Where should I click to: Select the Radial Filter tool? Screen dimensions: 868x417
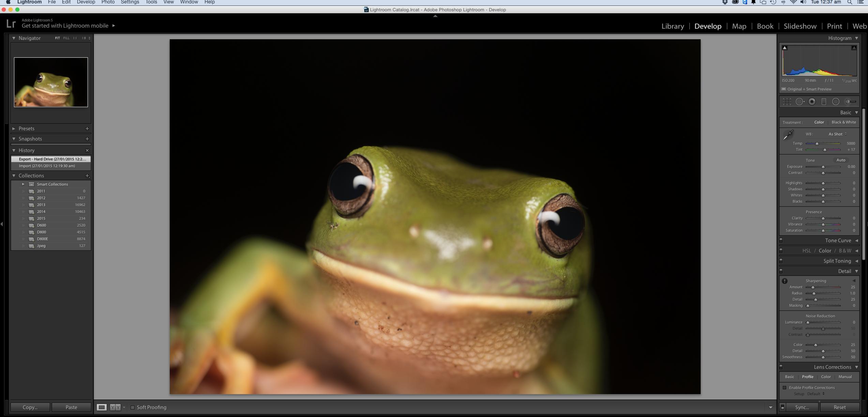tap(835, 102)
